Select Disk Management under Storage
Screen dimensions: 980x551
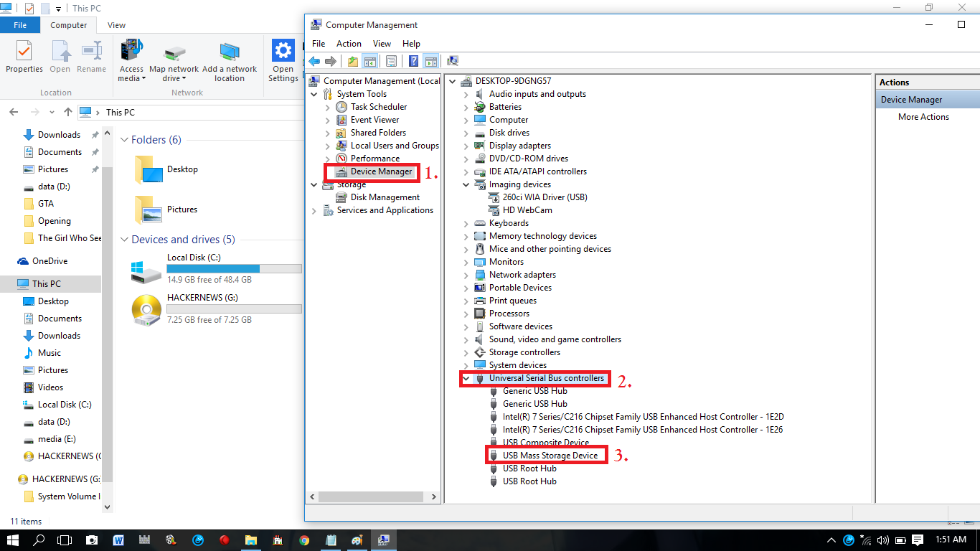click(385, 197)
